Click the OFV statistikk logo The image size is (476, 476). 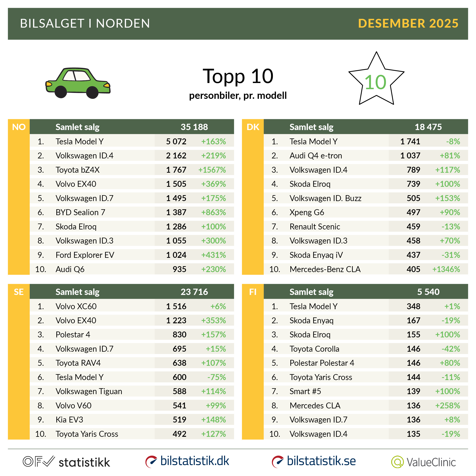pos(66,462)
